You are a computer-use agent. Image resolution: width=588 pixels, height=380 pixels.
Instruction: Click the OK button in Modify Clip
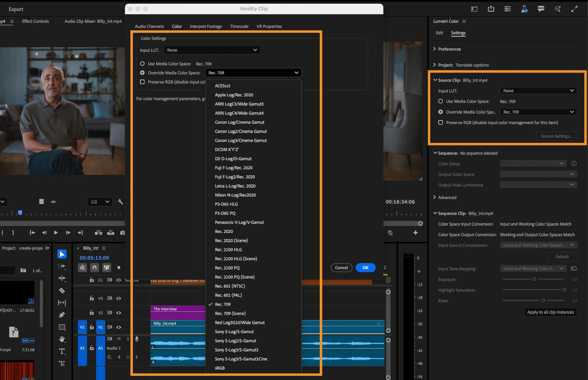(365, 268)
